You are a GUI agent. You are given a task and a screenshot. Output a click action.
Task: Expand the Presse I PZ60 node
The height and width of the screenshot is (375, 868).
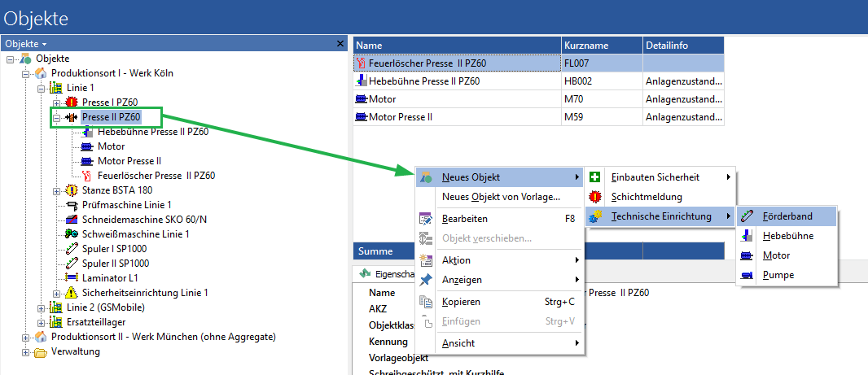point(56,102)
